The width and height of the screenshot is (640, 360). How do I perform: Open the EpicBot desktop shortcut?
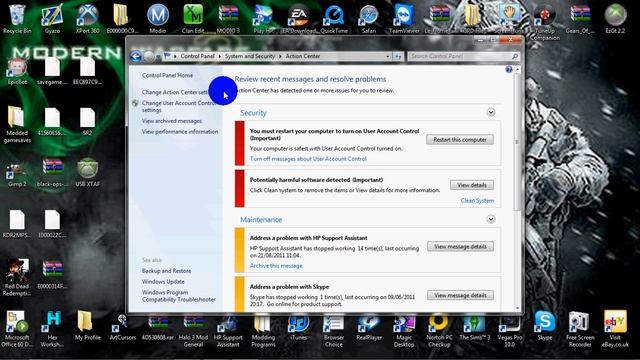coord(17,70)
